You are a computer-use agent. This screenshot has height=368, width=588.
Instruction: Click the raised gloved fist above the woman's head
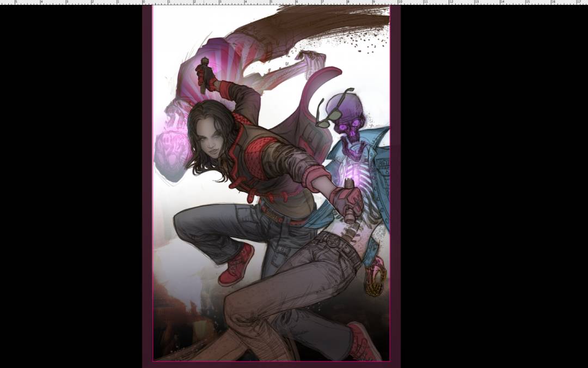click(x=205, y=76)
